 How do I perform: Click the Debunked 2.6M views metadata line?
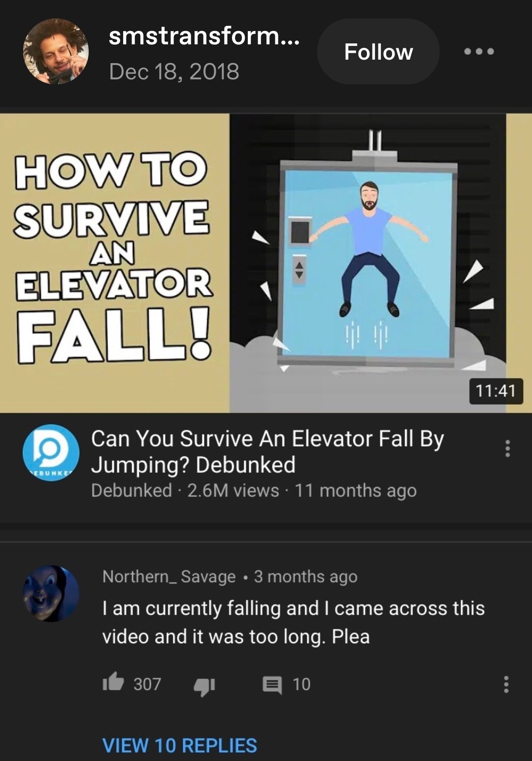point(254,490)
